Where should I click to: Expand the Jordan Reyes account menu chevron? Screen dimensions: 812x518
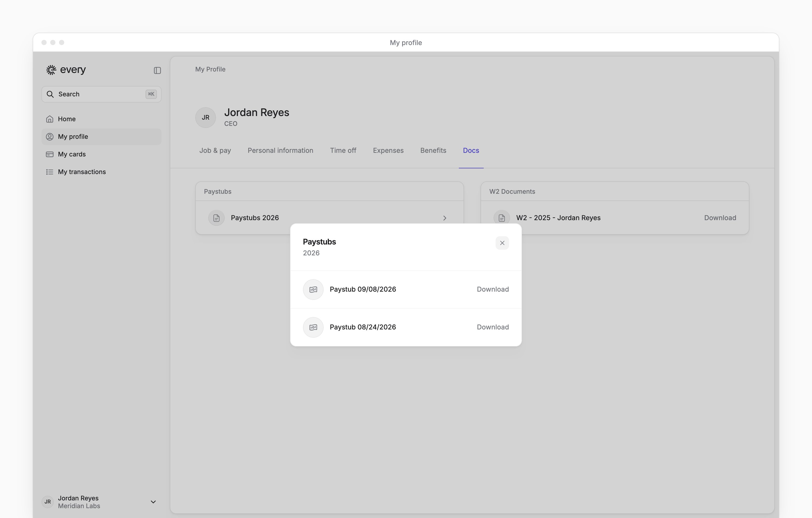tap(153, 502)
